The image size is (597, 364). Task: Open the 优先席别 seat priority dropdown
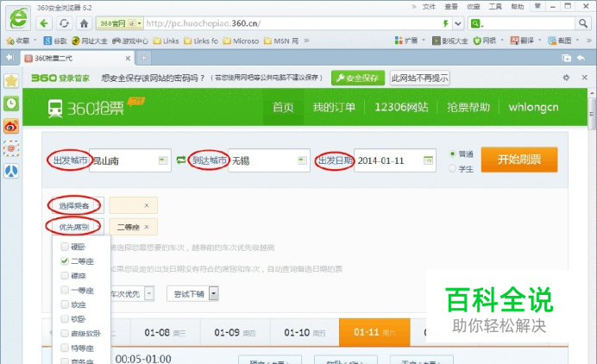click(76, 228)
